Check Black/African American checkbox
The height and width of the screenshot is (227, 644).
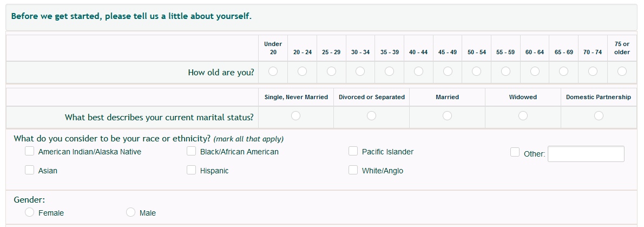[192, 151]
